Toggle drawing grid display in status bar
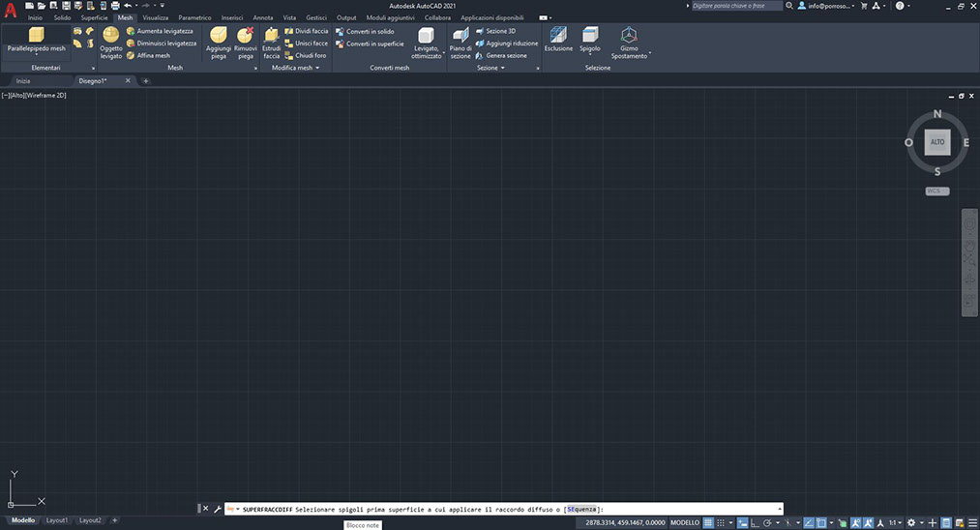 coord(708,522)
